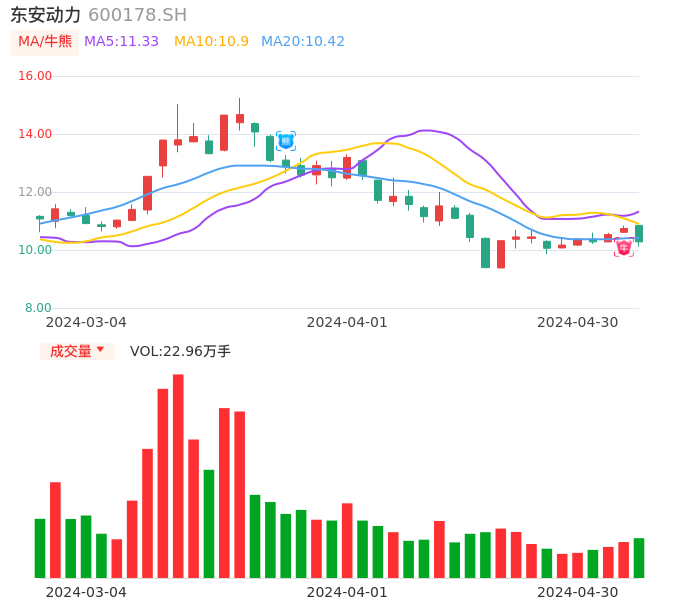Click the first green volume bar on left

click(x=40, y=547)
